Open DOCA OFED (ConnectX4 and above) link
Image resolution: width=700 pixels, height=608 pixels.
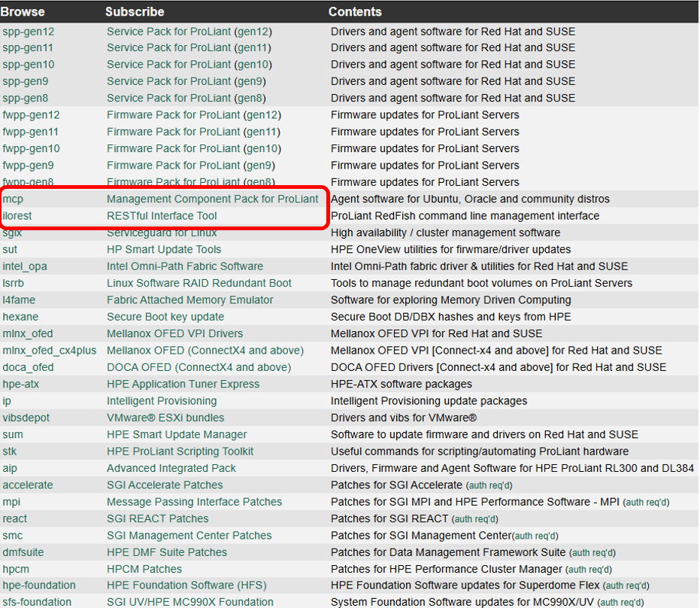199,368
